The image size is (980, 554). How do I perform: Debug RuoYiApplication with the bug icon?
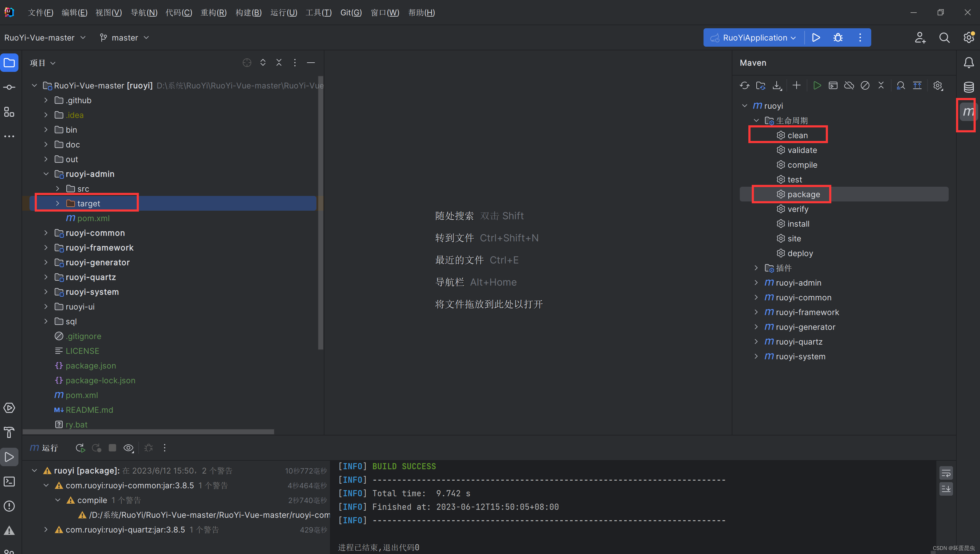tap(838, 38)
